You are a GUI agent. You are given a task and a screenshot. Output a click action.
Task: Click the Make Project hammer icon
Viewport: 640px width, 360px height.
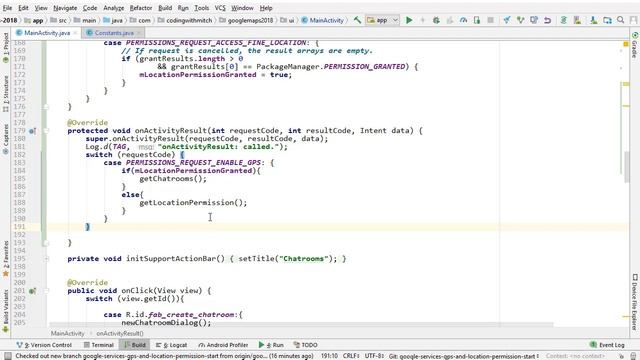[x=357, y=20]
